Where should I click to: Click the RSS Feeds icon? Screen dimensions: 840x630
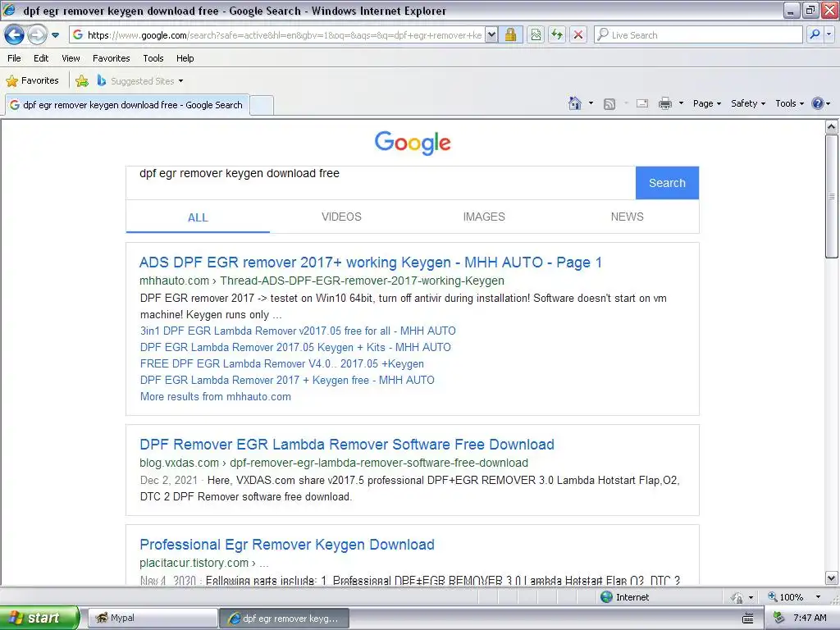pos(609,104)
